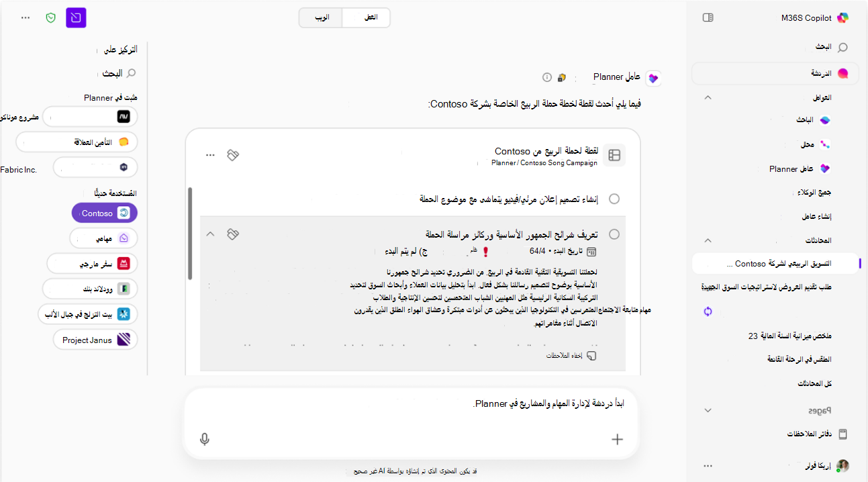The height and width of the screenshot is (482, 868).
Task: Toggle the sidebar collapse icon next to M36S Copilot
Action: click(708, 17)
